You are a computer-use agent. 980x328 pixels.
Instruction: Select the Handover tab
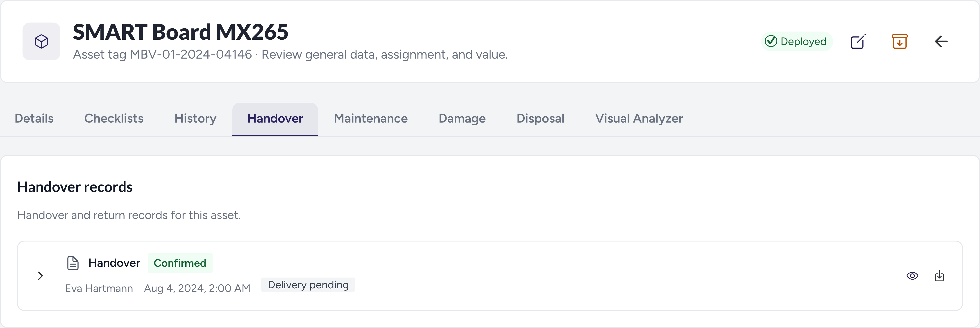[275, 119]
